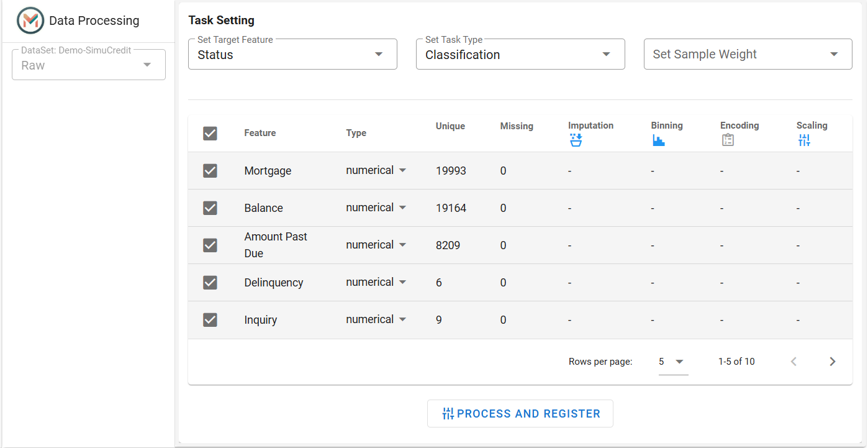Click the Encoding clipboard icon
868x448 pixels.
728,140
